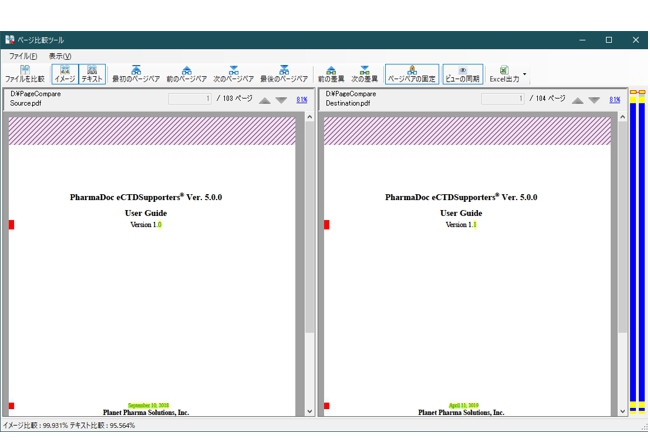Click red difference marker beside Version 1.0

click(12, 225)
